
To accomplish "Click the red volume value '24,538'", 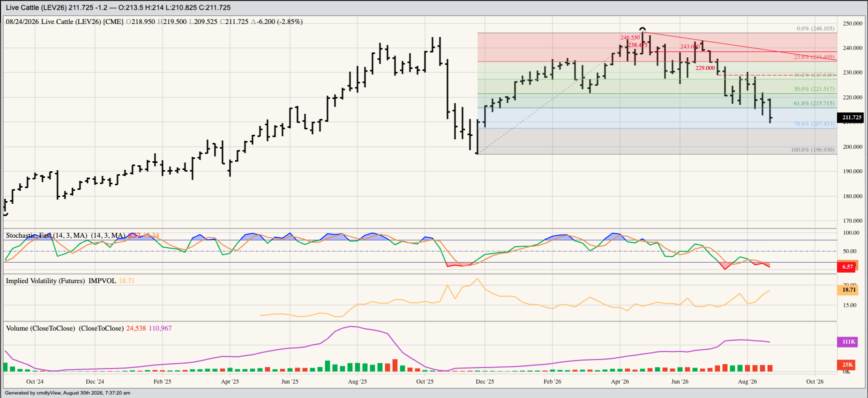I will (136, 328).
